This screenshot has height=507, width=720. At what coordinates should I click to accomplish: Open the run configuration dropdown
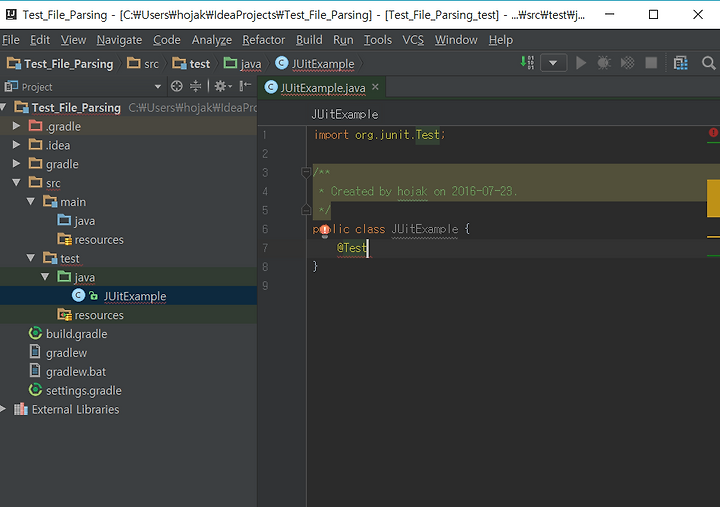click(553, 63)
